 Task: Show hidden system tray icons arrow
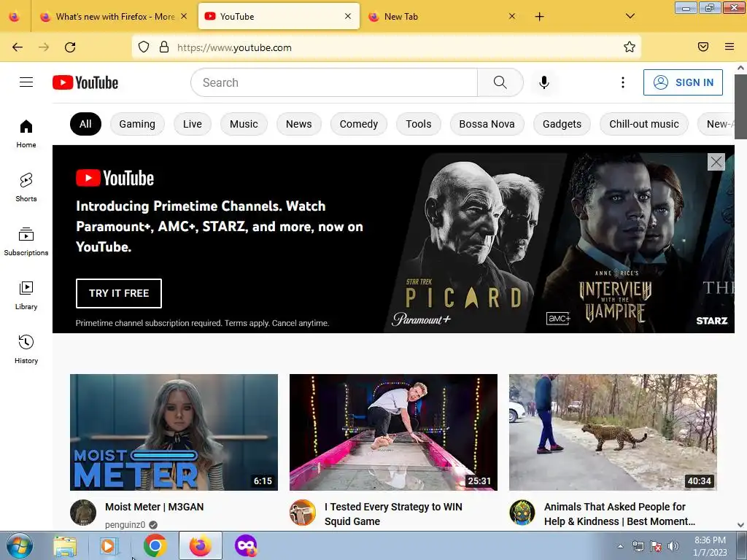point(620,546)
